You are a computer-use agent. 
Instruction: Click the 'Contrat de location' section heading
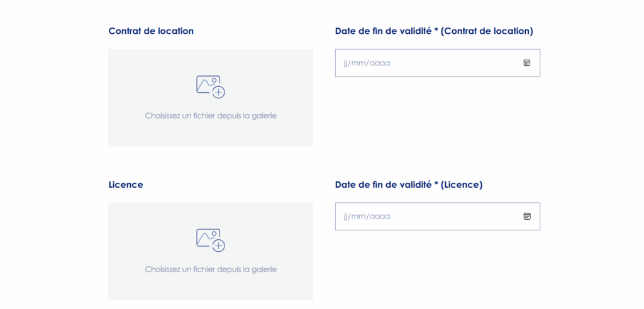151,31
